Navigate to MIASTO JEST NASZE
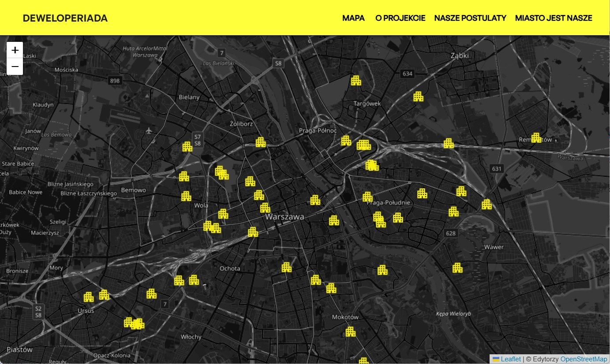The width and height of the screenshot is (610, 364). [553, 18]
